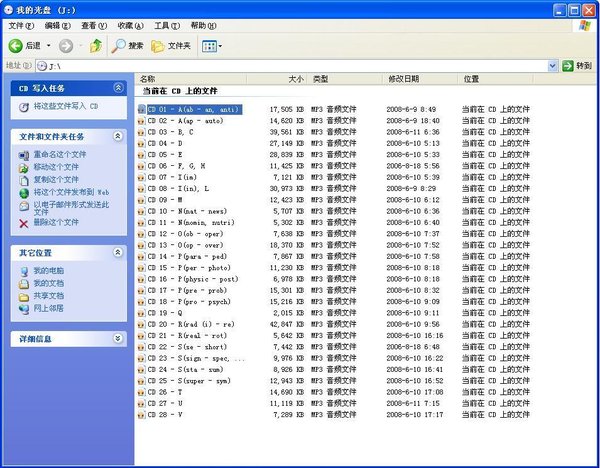Open the File (文件) menu
Screen dimensions: 600x468
(21, 25)
